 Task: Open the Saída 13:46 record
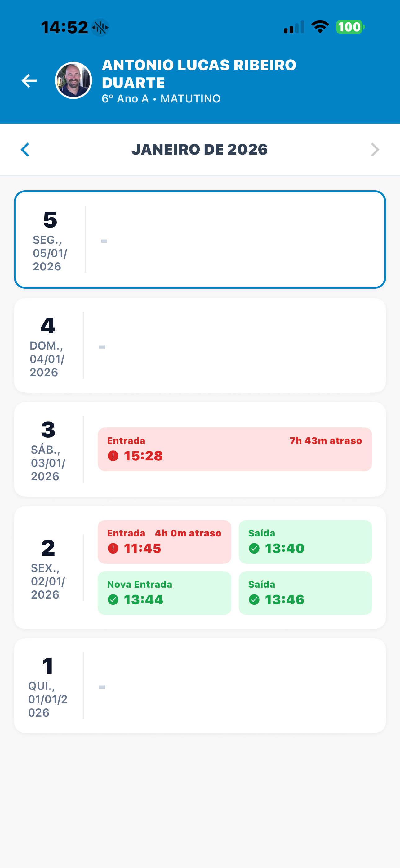[x=305, y=593]
